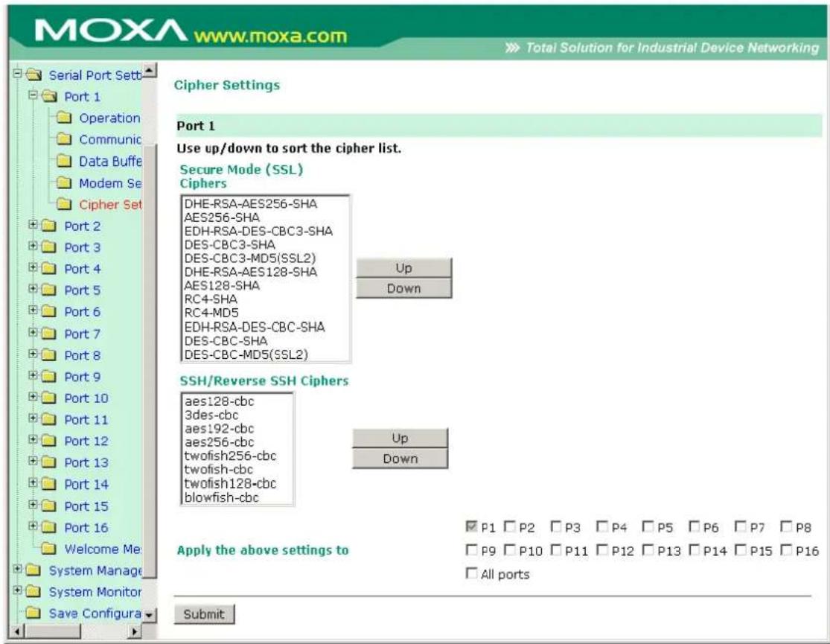Click the Port 8 folder icon
The width and height of the screenshot is (830, 644).
[x=48, y=355]
